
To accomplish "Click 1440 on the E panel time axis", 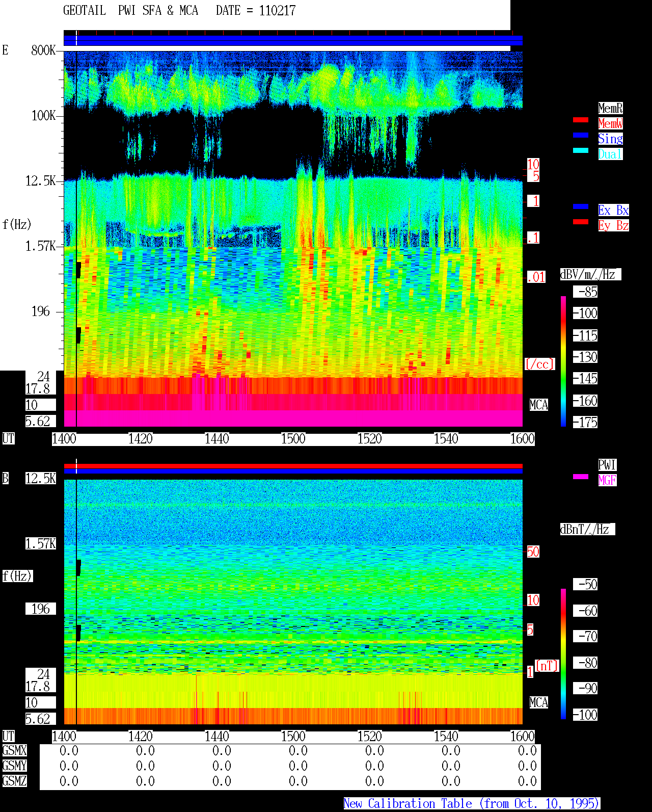I will click(216, 439).
